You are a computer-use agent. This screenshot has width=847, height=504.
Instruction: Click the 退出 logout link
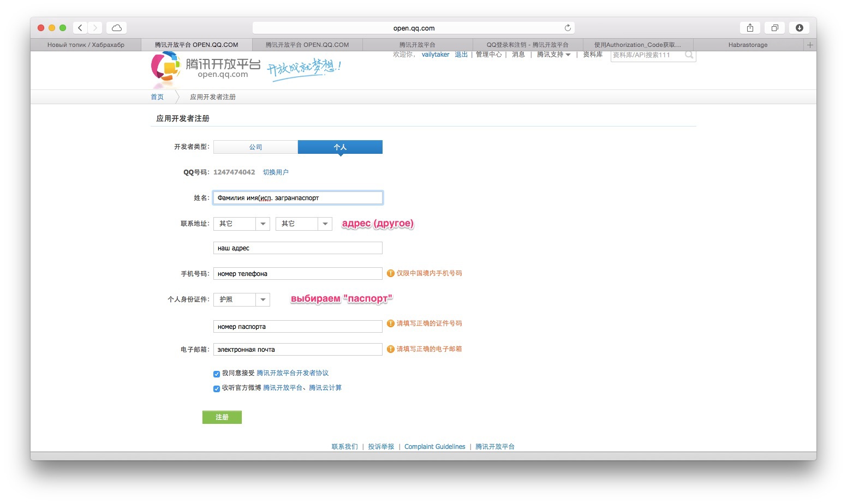[461, 55]
